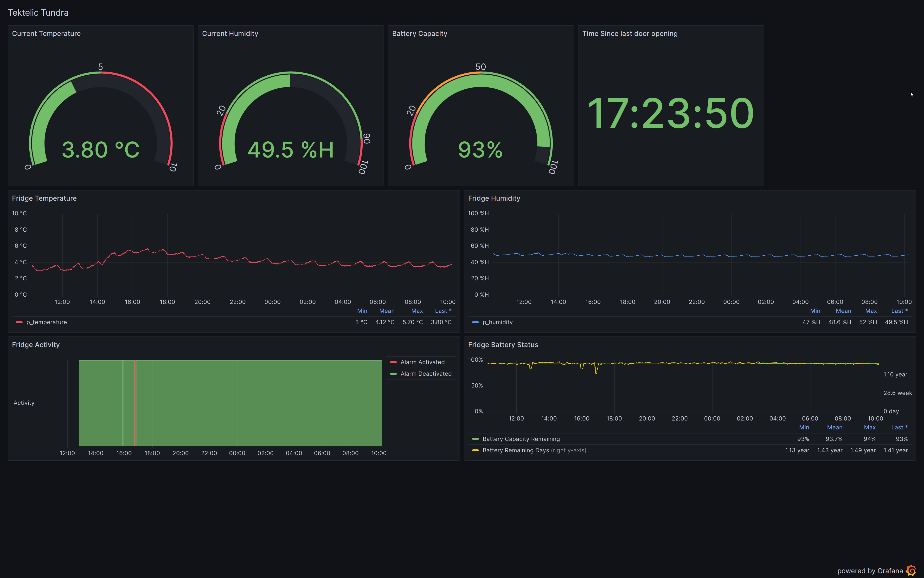Toggle Battery Capacity Remaining legend series
Viewport: 924px width, 578px height.
521,439
